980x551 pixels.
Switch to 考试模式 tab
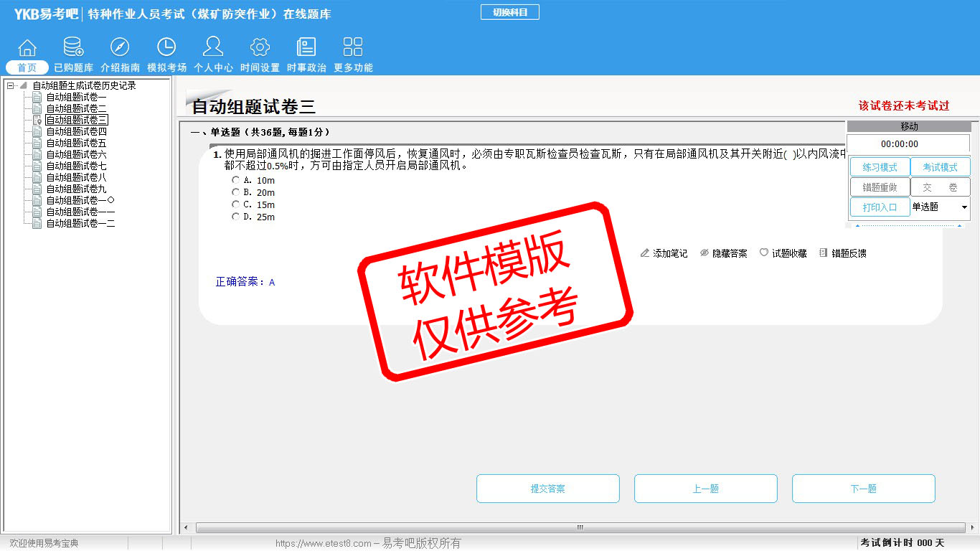940,167
